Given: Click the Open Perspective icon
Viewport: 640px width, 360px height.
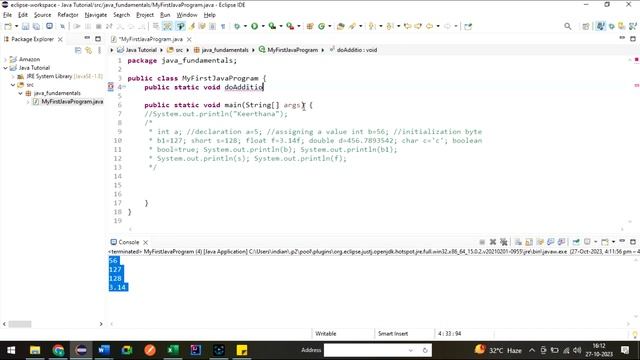Looking at the screenshot, I should tap(586, 26).
